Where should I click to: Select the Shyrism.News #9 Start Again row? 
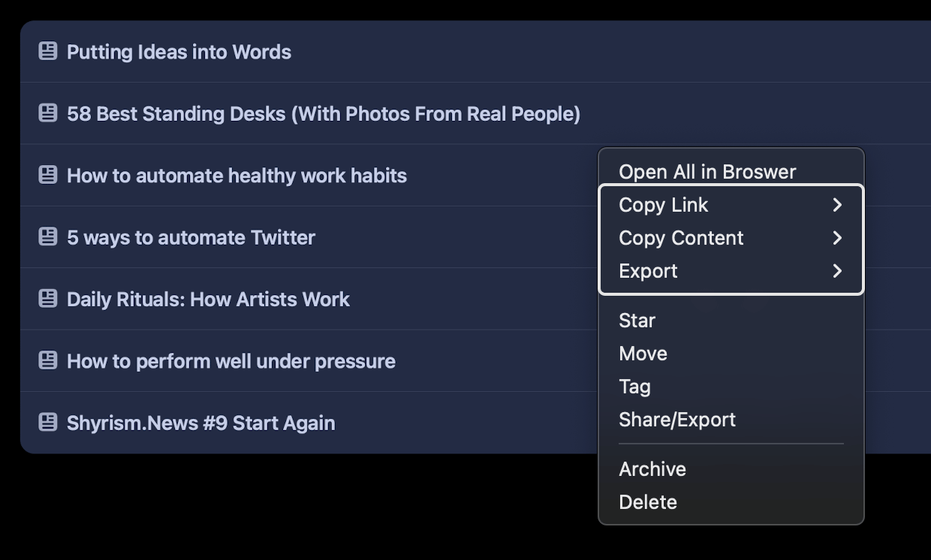475,423
